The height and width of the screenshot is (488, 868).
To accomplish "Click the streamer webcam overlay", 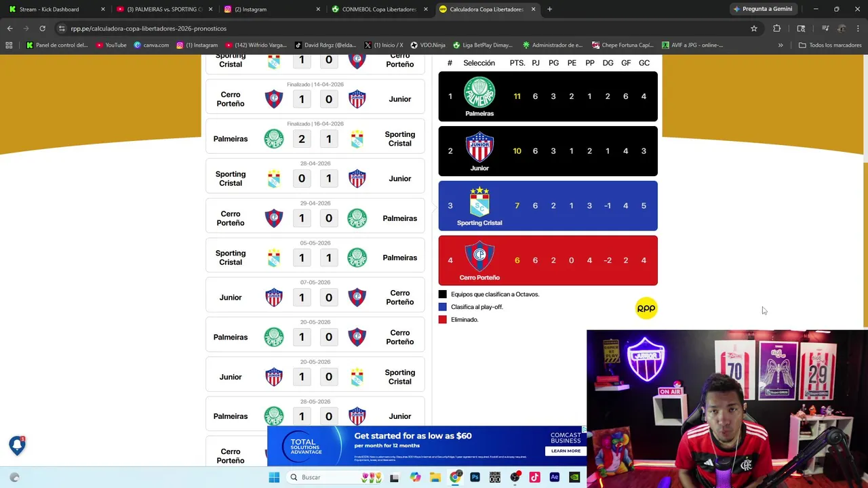I will tap(727, 409).
